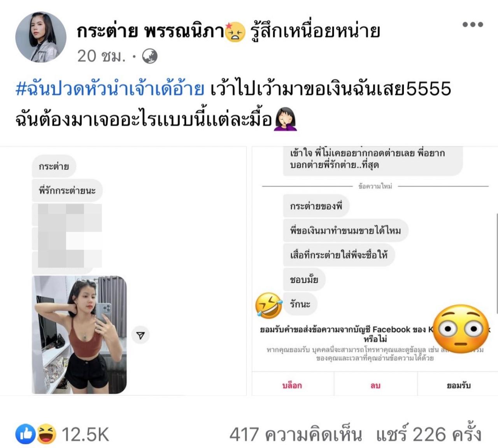
Task: Click the globe public audience icon
Action: coord(150,56)
